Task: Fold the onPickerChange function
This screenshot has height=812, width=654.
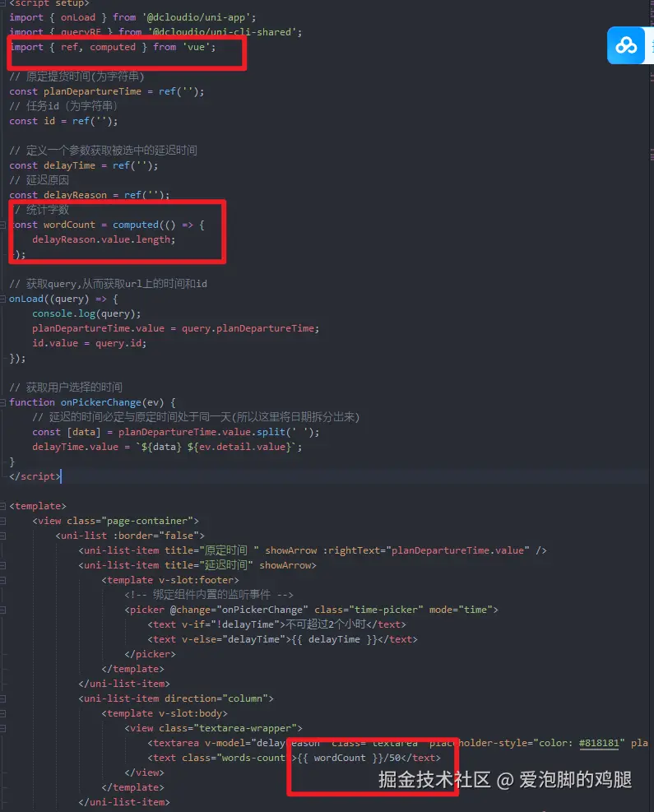Action: click(3, 402)
